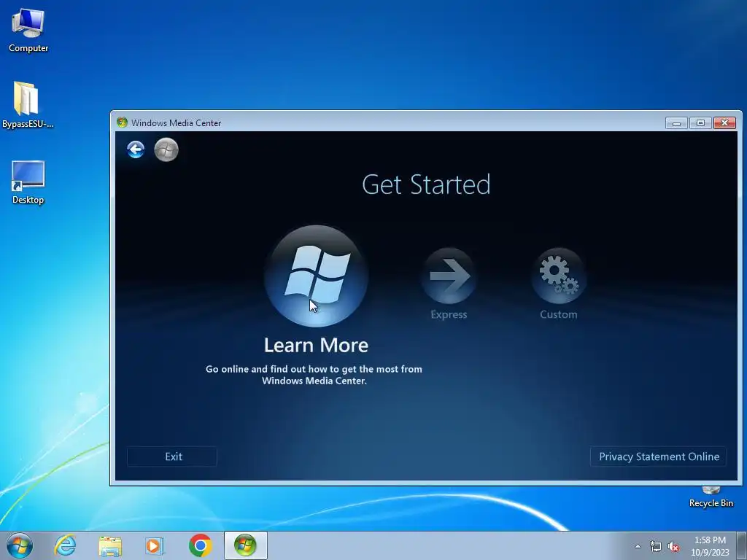Click the 'Go online and find out' description
747x560 pixels.
[x=314, y=375]
